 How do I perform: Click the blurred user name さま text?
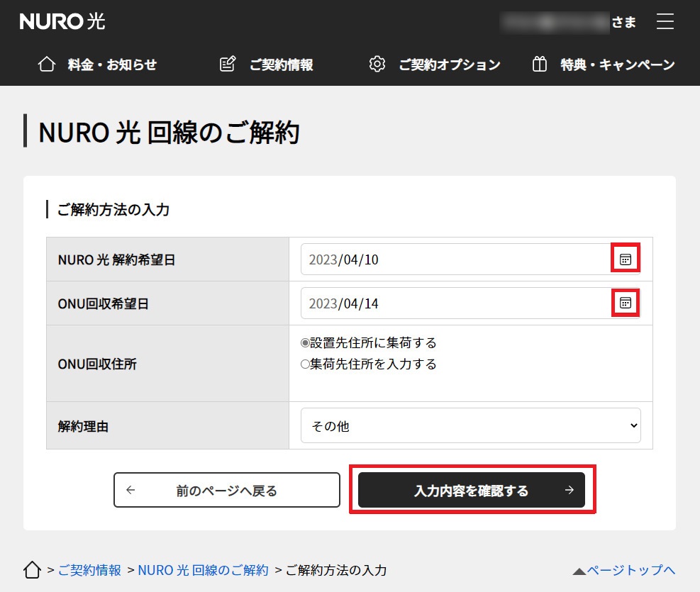click(568, 22)
